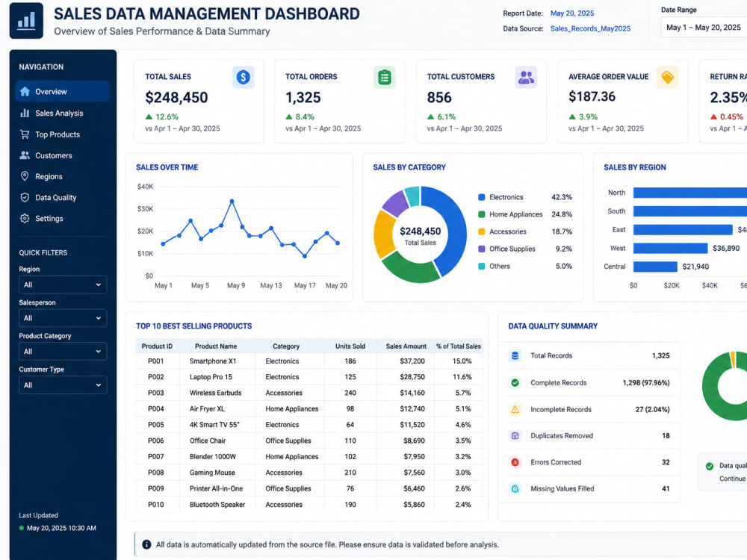
Task: Click the Total Sales dollar icon
Action: pyautogui.click(x=243, y=77)
